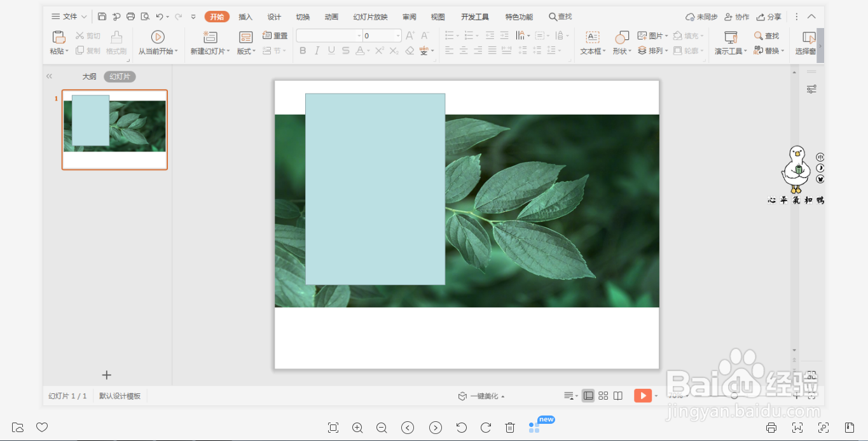Open the font size dropdown
The image size is (868, 441).
398,36
